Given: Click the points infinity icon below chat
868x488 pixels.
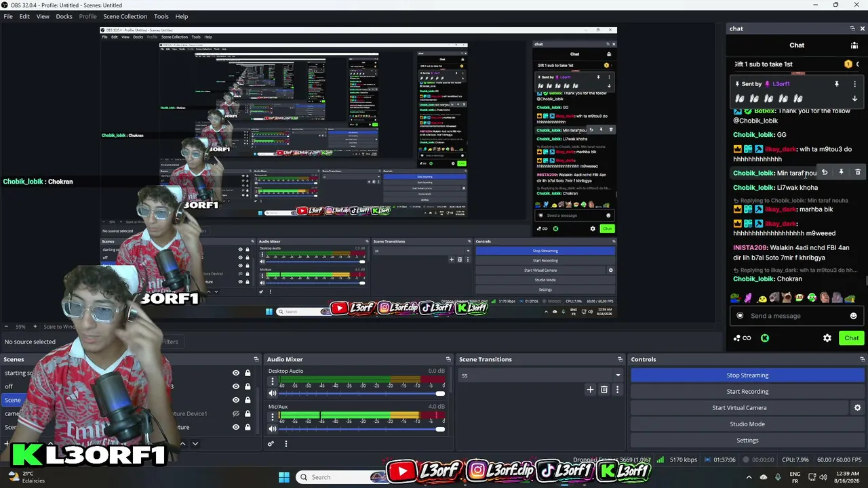Looking at the screenshot, I should (x=747, y=338).
